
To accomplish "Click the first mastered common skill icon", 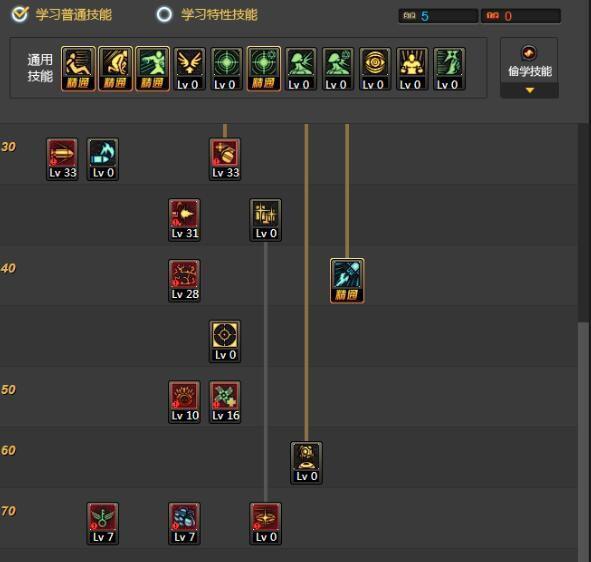I will [x=78, y=69].
